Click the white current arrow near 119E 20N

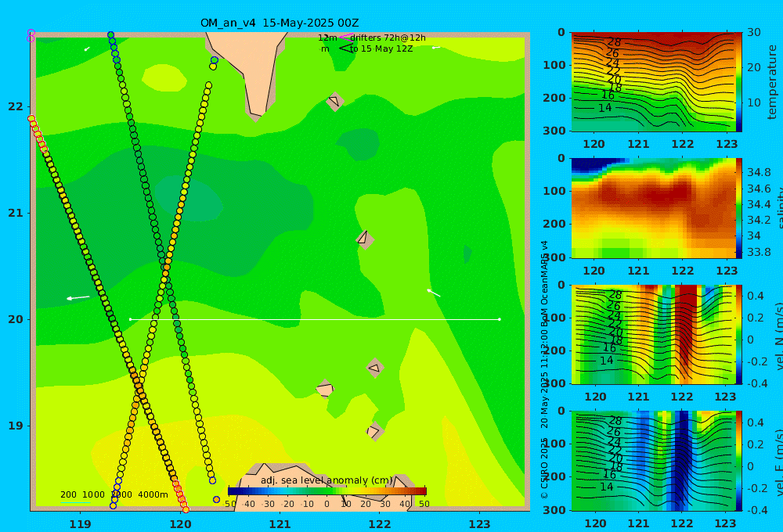point(78,298)
